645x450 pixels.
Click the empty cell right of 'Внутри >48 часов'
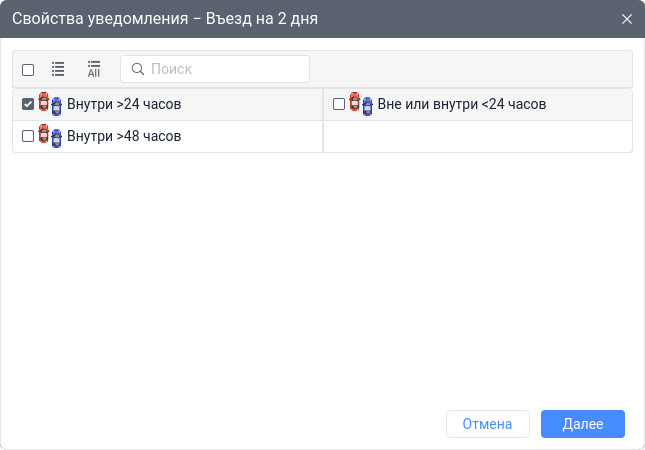[x=478, y=136]
